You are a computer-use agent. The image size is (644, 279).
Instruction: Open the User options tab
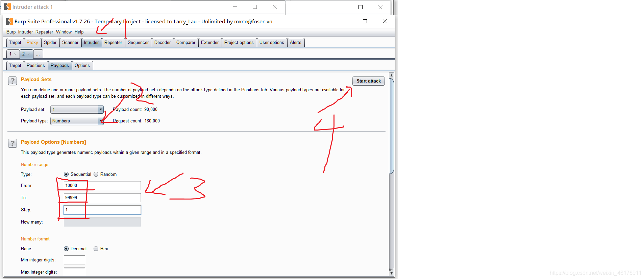click(272, 42)
